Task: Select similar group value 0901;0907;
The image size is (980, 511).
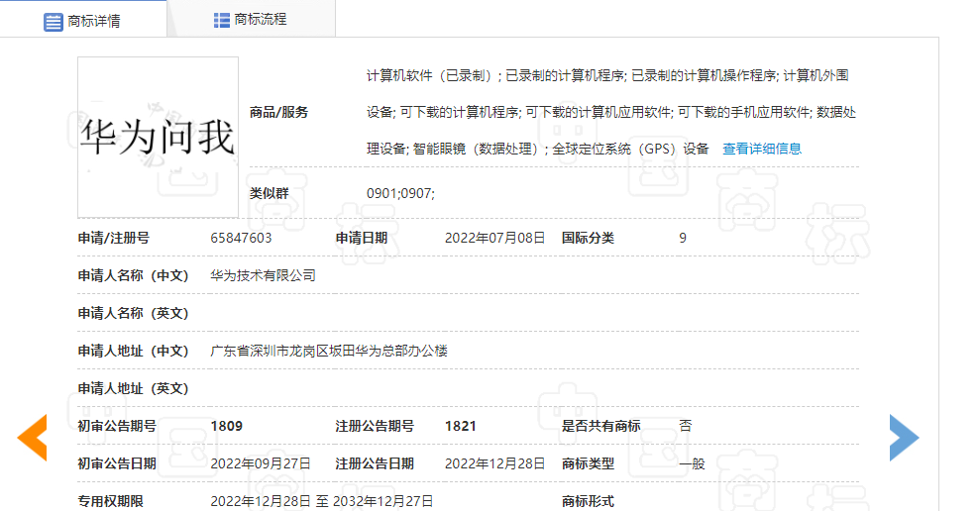Action: (400, 194)
